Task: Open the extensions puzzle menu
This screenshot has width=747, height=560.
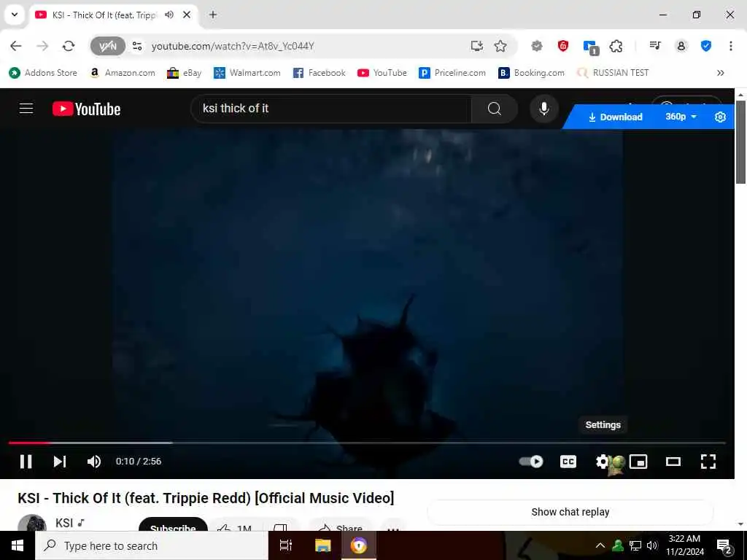Action: tap(616, 46)
